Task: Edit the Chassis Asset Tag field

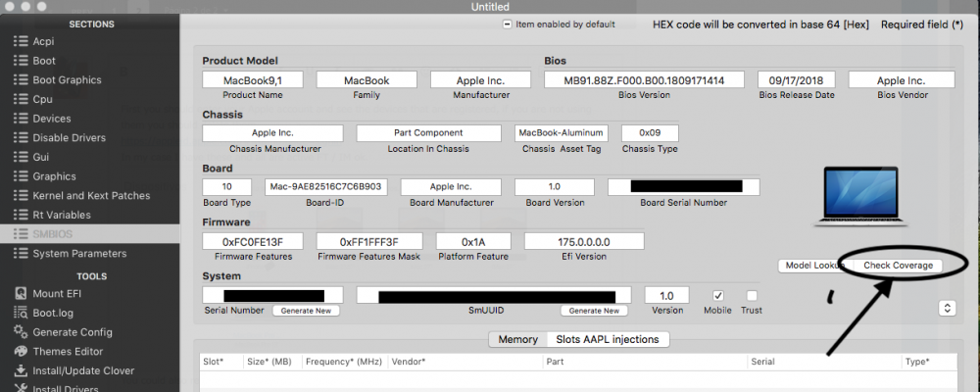Action: pyautogui.click(x=562, y=133)
